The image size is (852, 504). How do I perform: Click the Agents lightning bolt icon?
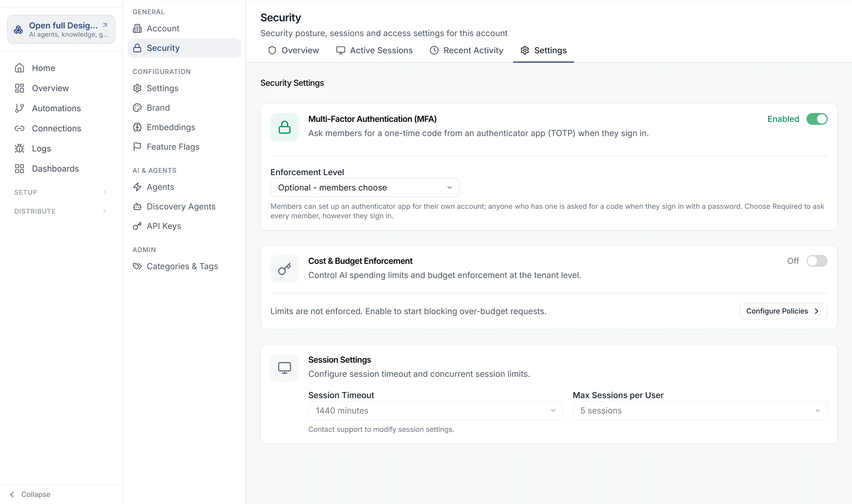point(137,187)
